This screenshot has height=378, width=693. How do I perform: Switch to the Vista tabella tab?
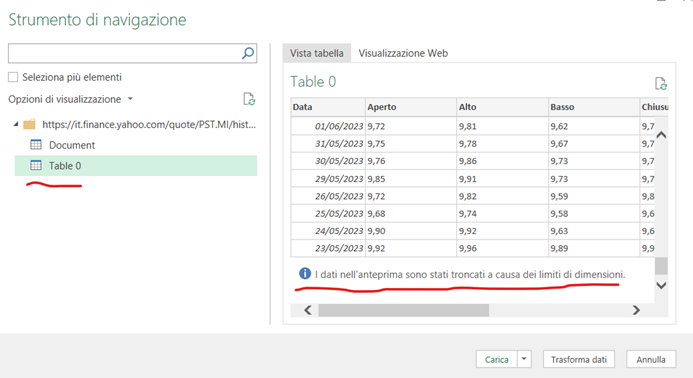click(316, 53)
